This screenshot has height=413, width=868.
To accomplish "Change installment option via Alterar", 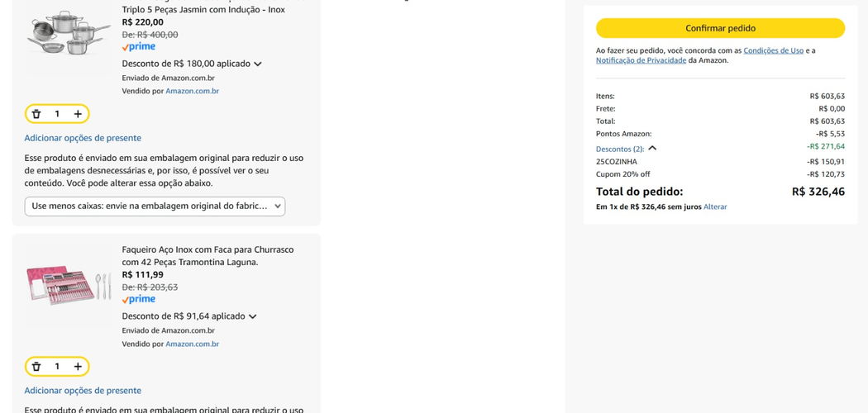I will (x=715, y=206).
